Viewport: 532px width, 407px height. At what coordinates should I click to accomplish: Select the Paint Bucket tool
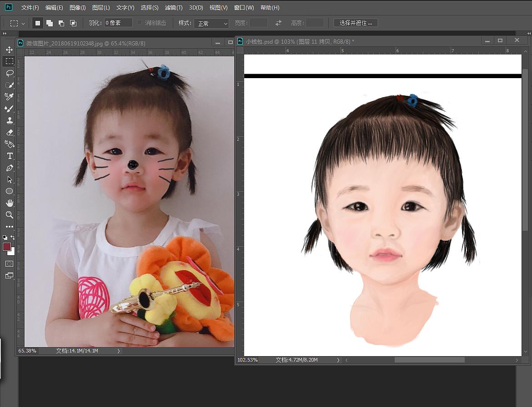(x=9, y=144)
